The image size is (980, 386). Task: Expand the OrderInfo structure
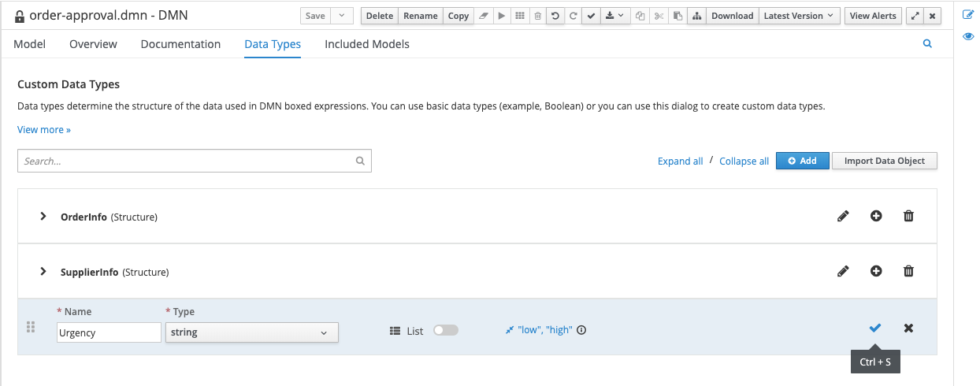tap(43, 216)
